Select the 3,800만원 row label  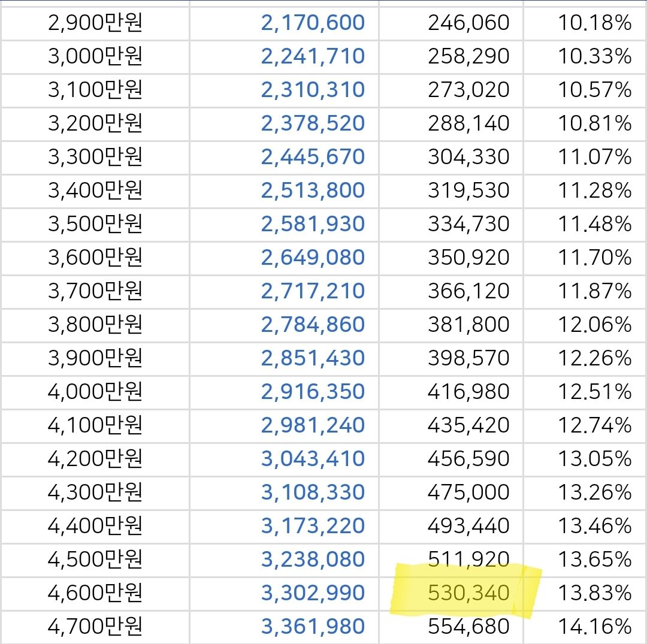tap(95, 324)
